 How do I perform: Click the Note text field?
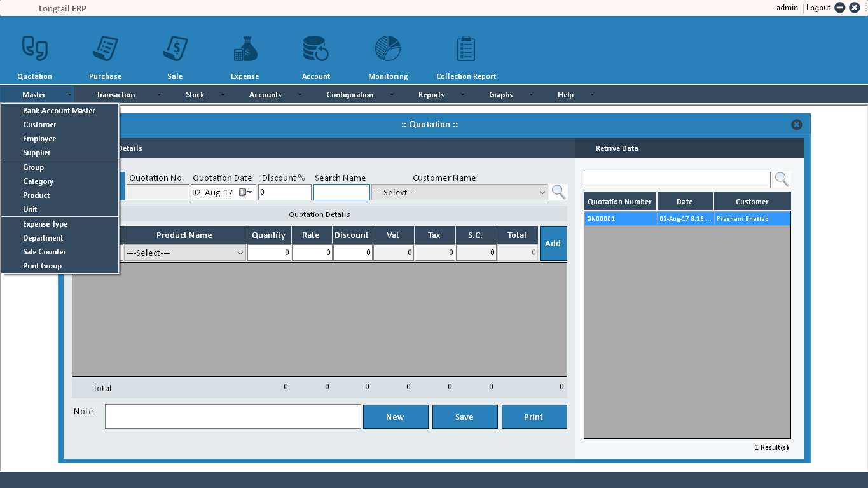(233, 417)
